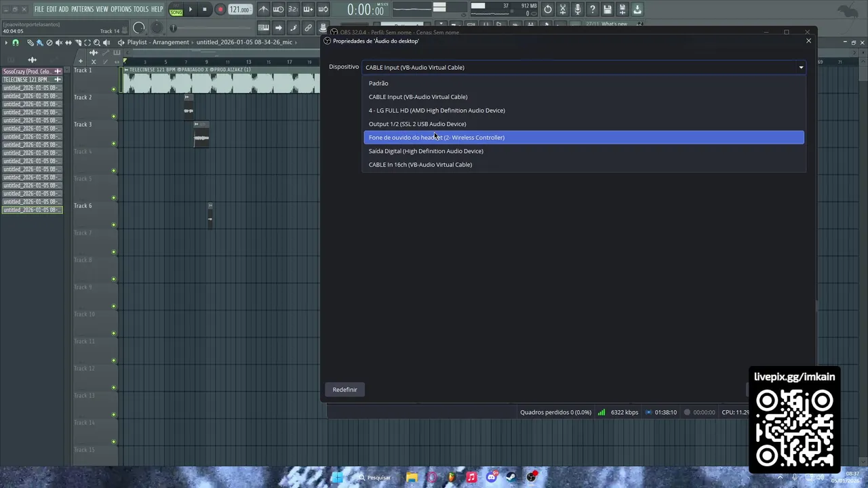Open FL Studio from the Windows taskbar
Viewport: 868px width, 488px height.
coord(452,477)
